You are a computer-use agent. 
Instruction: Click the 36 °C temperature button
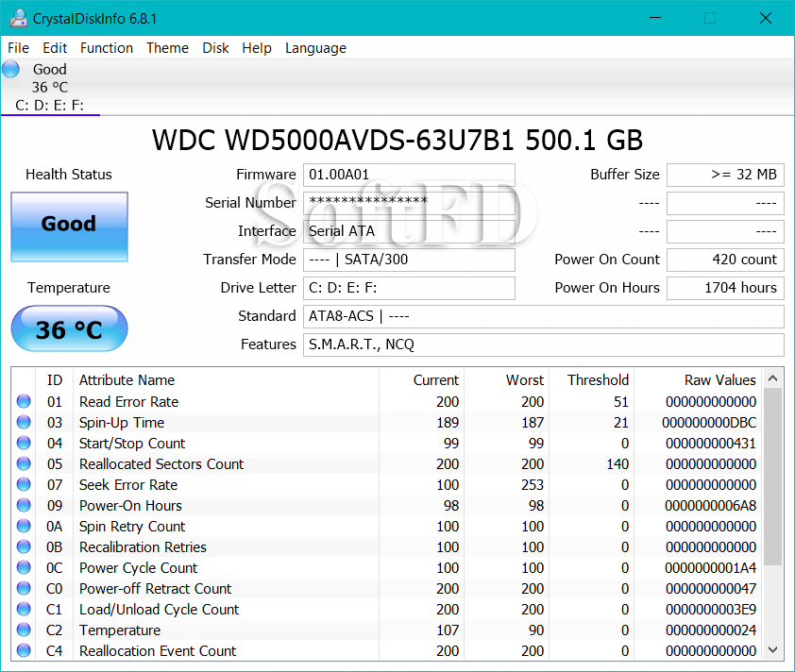coord(69,328)
